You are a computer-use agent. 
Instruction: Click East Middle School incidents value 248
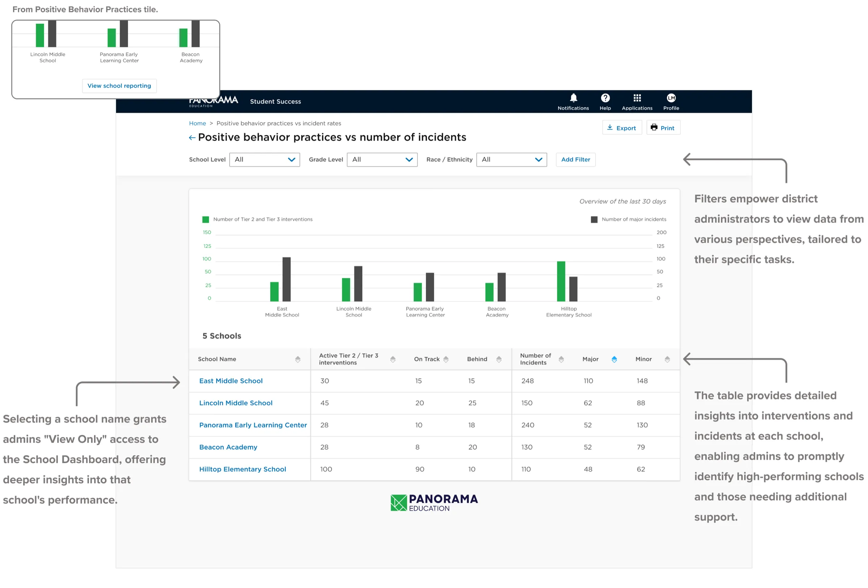527,381
